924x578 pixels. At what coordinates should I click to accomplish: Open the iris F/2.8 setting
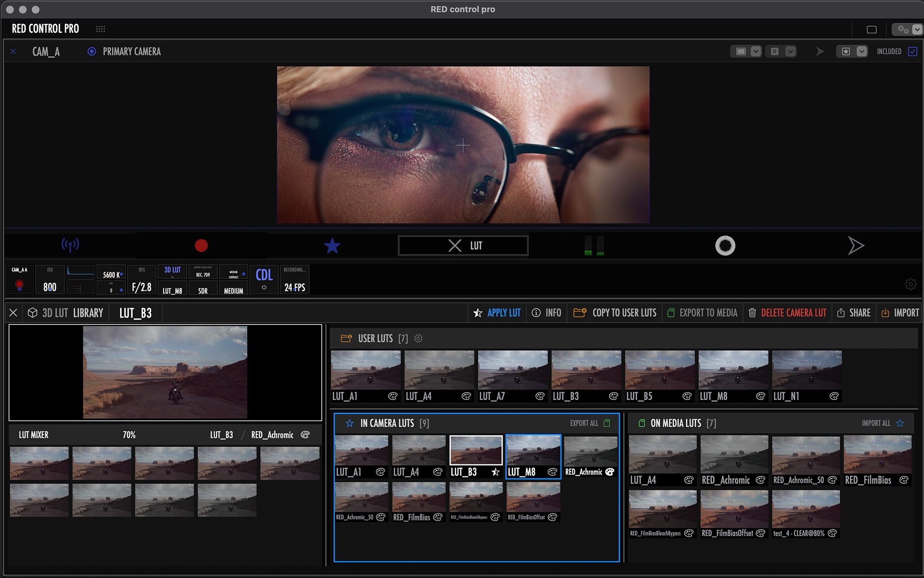[141, 279]
